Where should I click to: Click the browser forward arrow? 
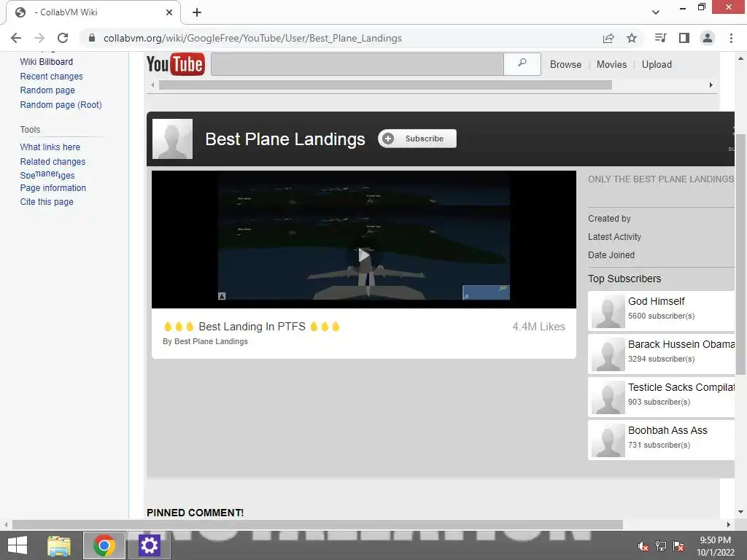(39, 38)
